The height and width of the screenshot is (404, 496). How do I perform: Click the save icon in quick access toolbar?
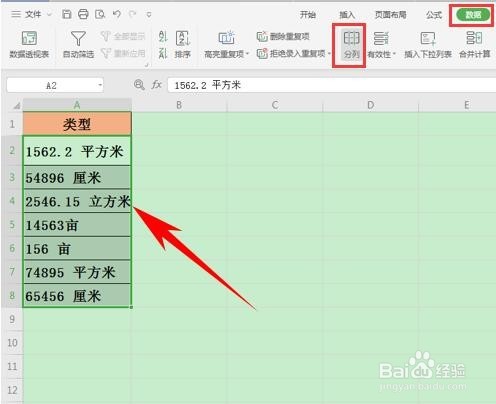67,14
